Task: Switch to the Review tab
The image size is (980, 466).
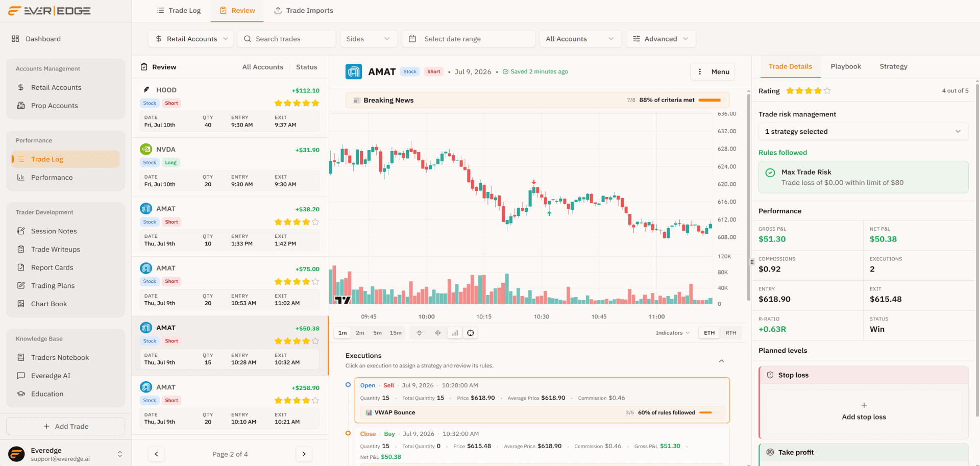Action: [x=237, y=11]
